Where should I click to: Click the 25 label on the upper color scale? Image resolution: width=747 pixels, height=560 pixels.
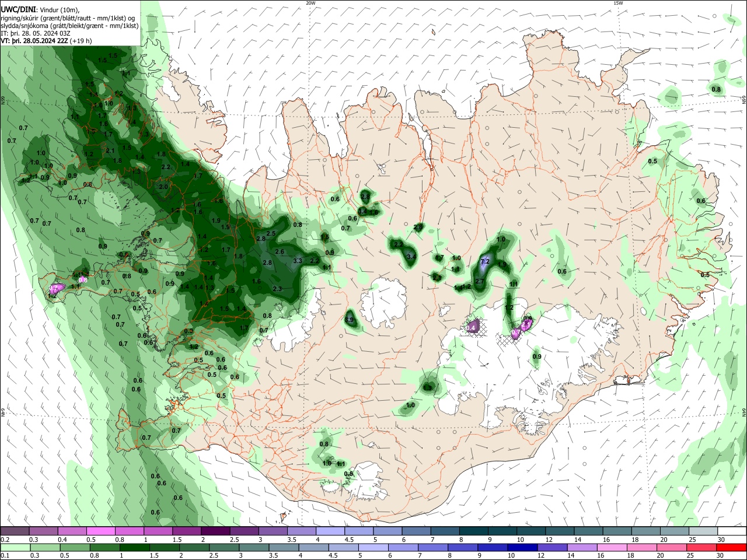click(x=692, y=540)
